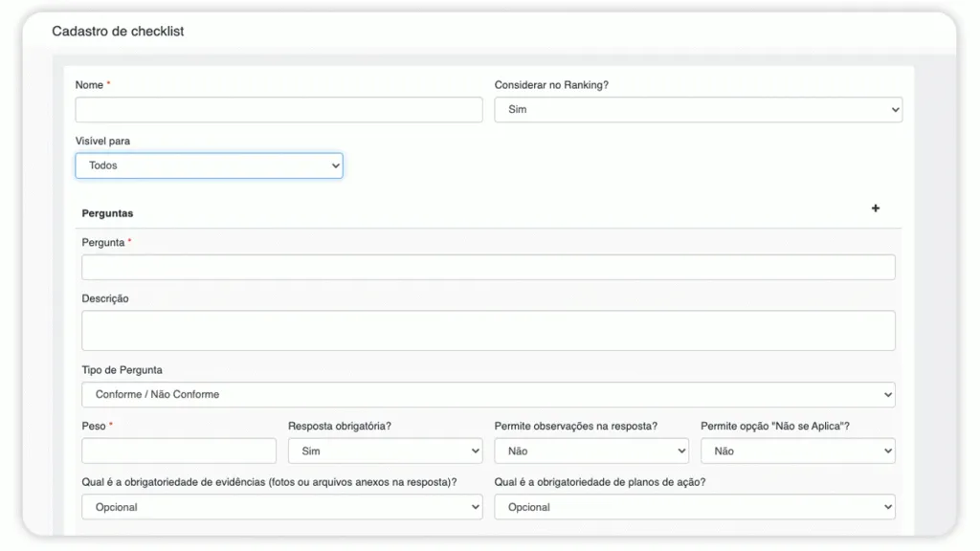Screen dimensions: 980x551
Task: Select the Peso input field
Action: pos(179,451)
